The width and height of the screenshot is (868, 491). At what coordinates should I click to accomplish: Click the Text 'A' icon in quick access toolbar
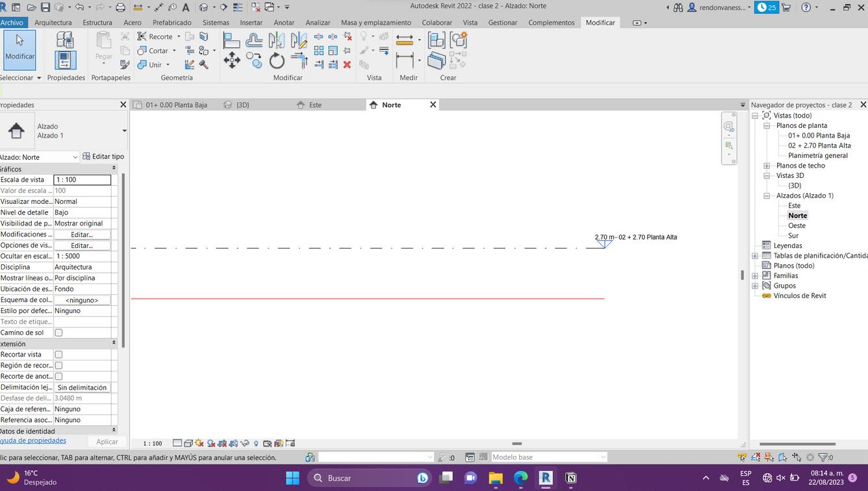(186, 7)
